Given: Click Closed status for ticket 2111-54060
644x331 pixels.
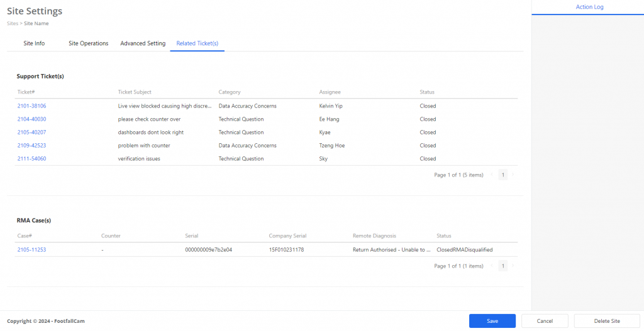Looking at the screenshot, I should point(428,158).
